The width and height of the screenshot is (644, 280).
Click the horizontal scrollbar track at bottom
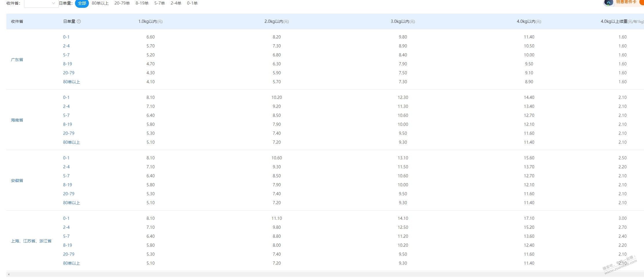[x=325, y=274]
